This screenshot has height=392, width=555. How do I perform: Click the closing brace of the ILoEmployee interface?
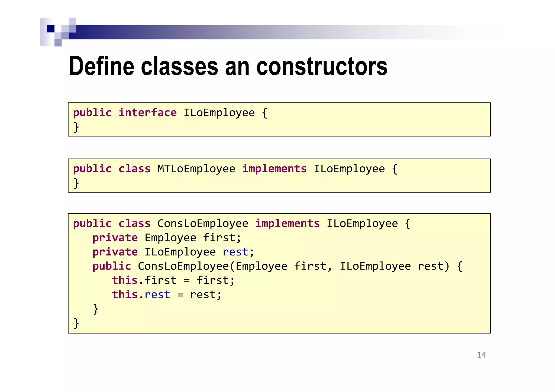tap(76, 127)
